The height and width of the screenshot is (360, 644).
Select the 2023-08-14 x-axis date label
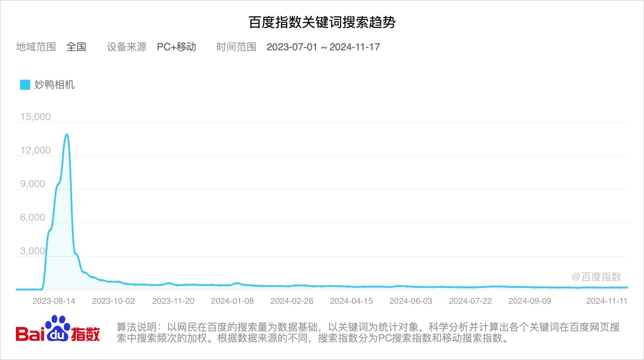tap(54, 301)
